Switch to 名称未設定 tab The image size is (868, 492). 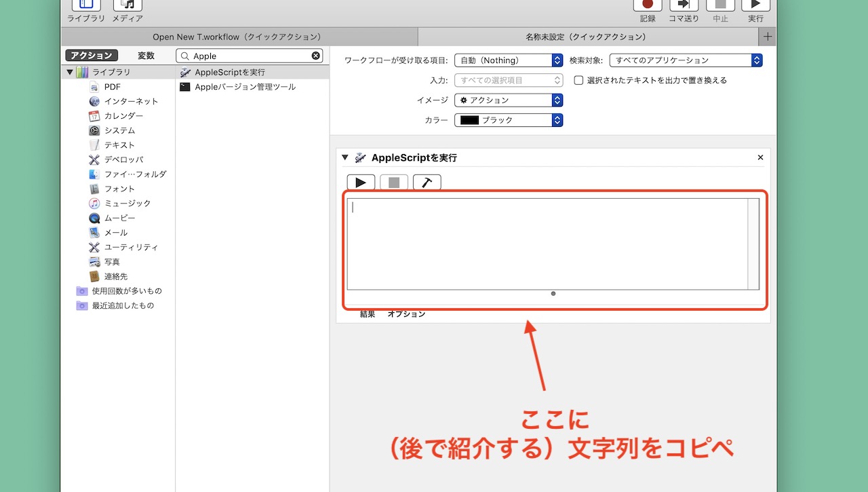pyautogui.click(x=589, y=37)
